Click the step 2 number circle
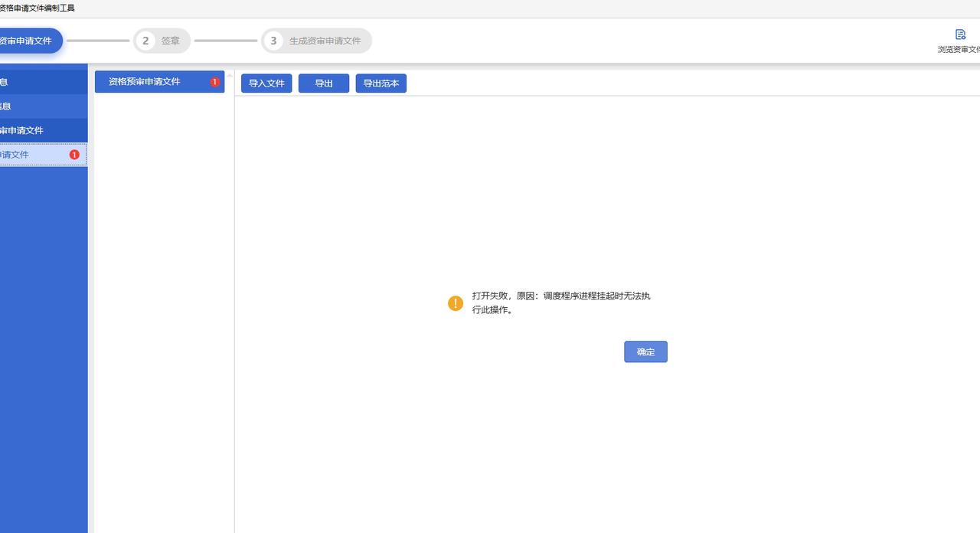The image size is (980, 533). pyautogui.click(x=145, y=41)
